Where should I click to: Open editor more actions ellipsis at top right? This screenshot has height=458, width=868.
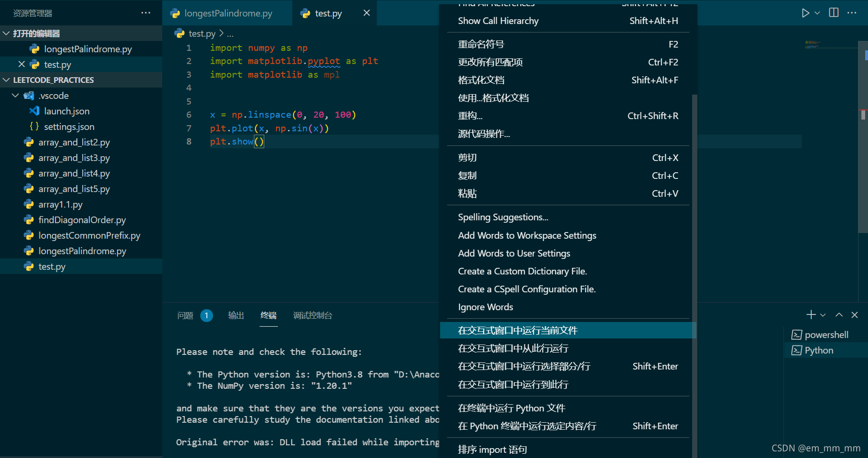pyautogui.click(x=852, y=13)
